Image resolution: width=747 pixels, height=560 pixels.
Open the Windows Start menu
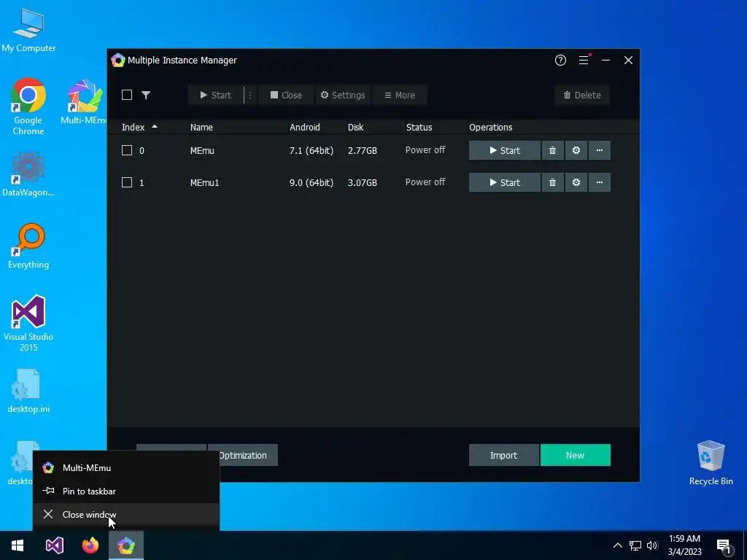click(18, 545)
